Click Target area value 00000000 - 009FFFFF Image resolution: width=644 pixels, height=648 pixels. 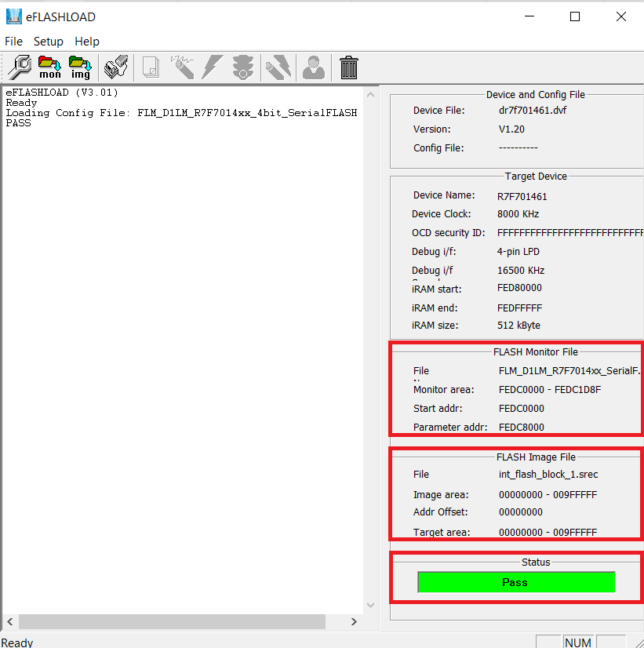pyautogui.click(x=548, y=533)
